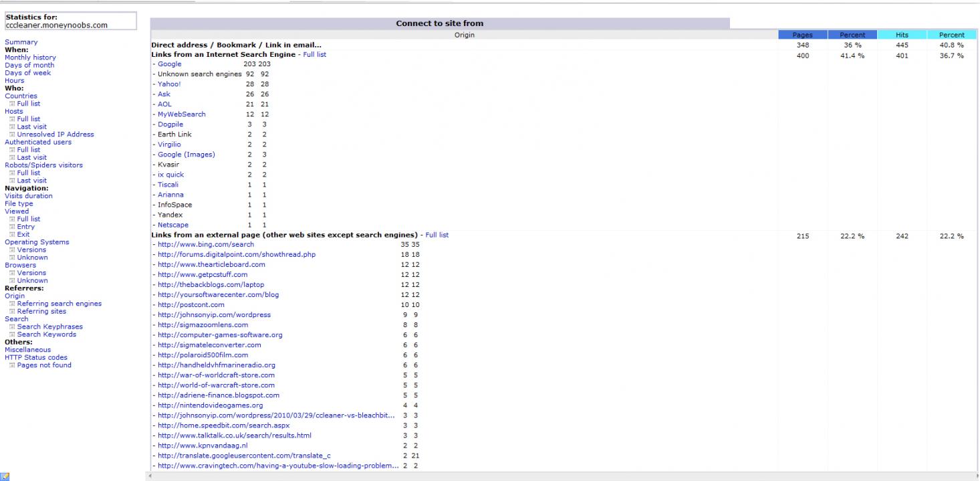This screenshot has height=481, width=980.
Task: Open Versions under Operating Systems
Action: pos(31,250)
